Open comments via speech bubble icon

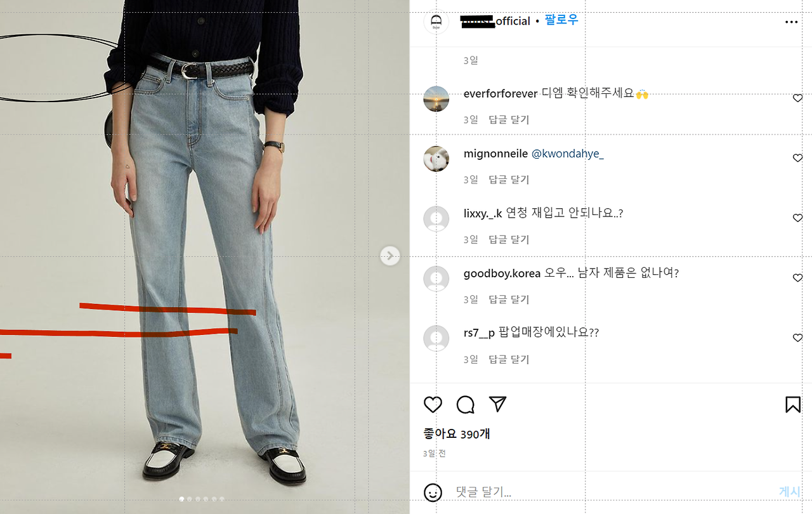pos(466,405)
